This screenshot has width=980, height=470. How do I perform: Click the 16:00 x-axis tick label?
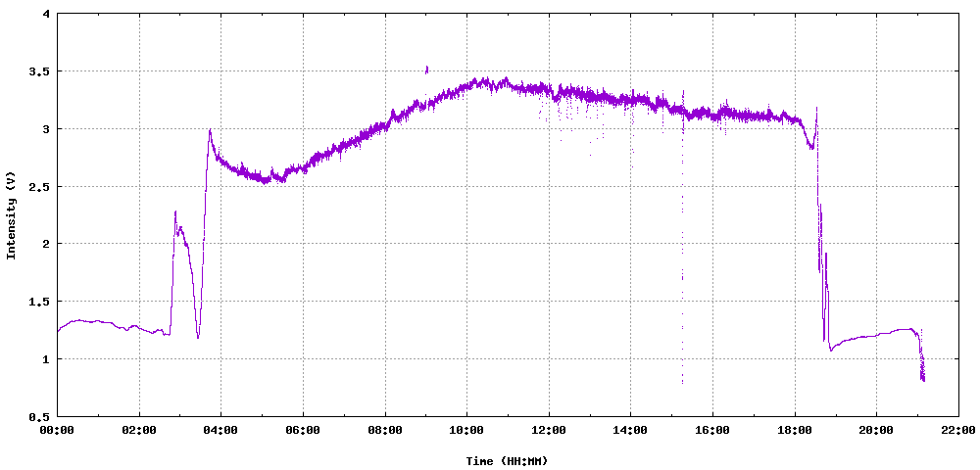click(712, 430)
